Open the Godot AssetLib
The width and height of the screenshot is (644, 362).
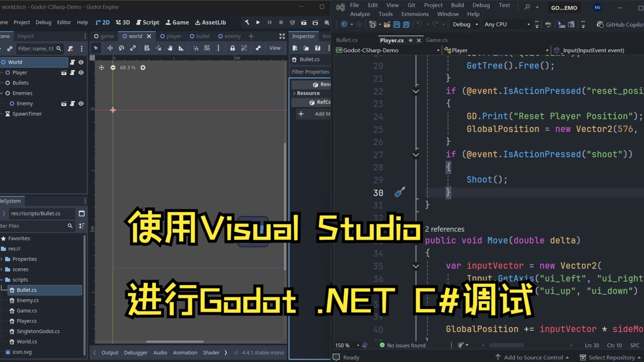click(210, 22)
